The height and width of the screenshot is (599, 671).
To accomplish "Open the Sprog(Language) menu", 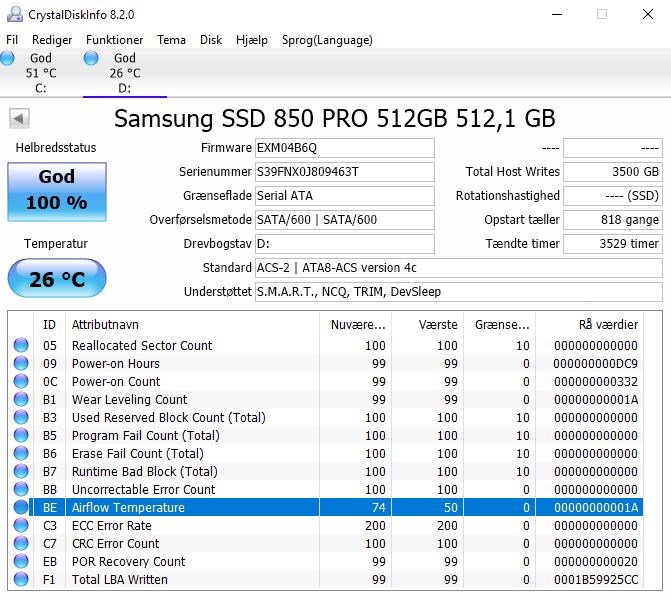I will (x=327, y=40).
